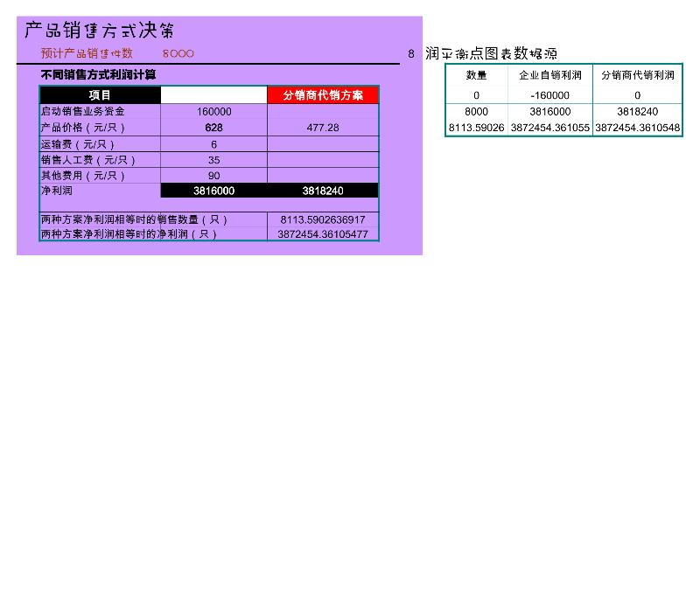The height and width of the screenshot is (612, 700).
Task: Click the label 两种方案净利润相等时的销售数量（只）
Action: pos(135,219)
